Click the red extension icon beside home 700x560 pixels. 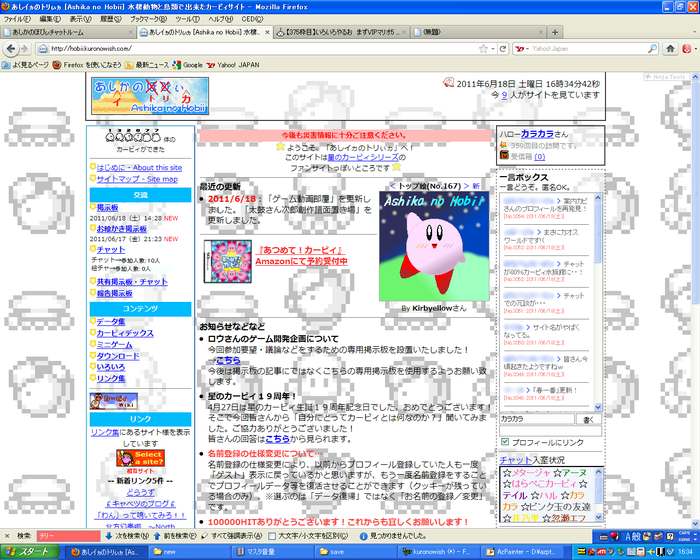(687, 49)
